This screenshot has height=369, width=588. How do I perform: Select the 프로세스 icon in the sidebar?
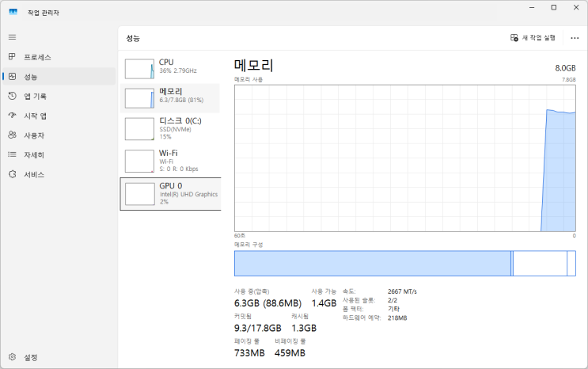(x=12, y=57)
